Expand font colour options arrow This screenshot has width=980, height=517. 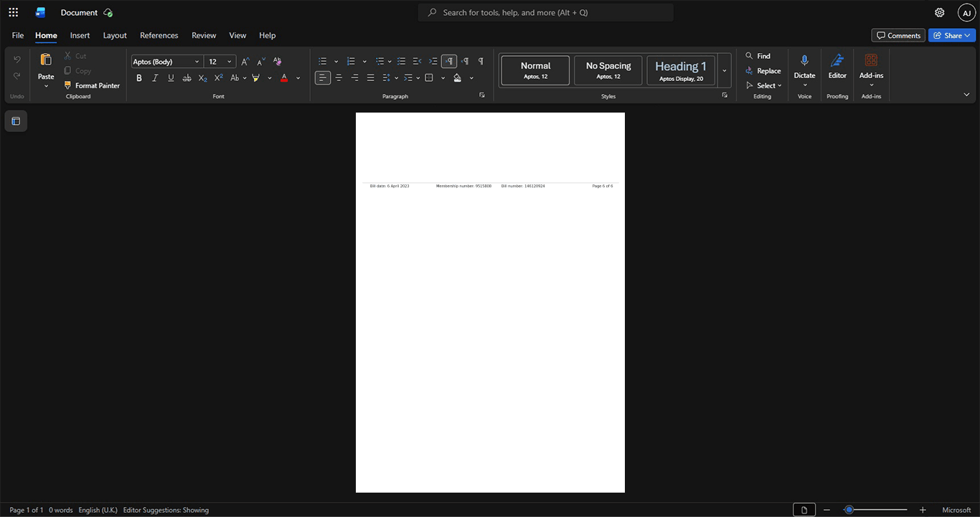pos(298,78)
